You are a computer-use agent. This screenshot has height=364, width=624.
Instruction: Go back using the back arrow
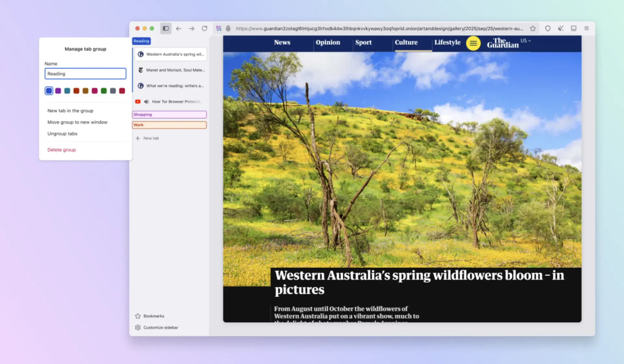point(179,29)
